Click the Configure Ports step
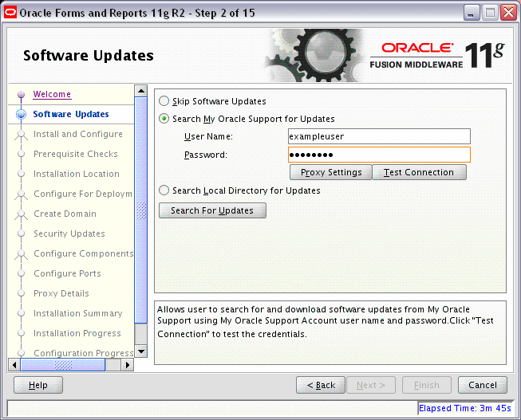The width and height of the screenshot is (521, 420). [x=67, y=273]
